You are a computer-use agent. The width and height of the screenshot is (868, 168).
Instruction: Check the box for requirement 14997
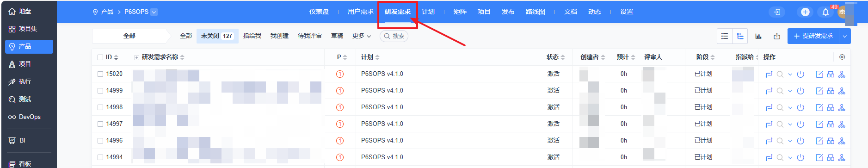coord(100,124)
